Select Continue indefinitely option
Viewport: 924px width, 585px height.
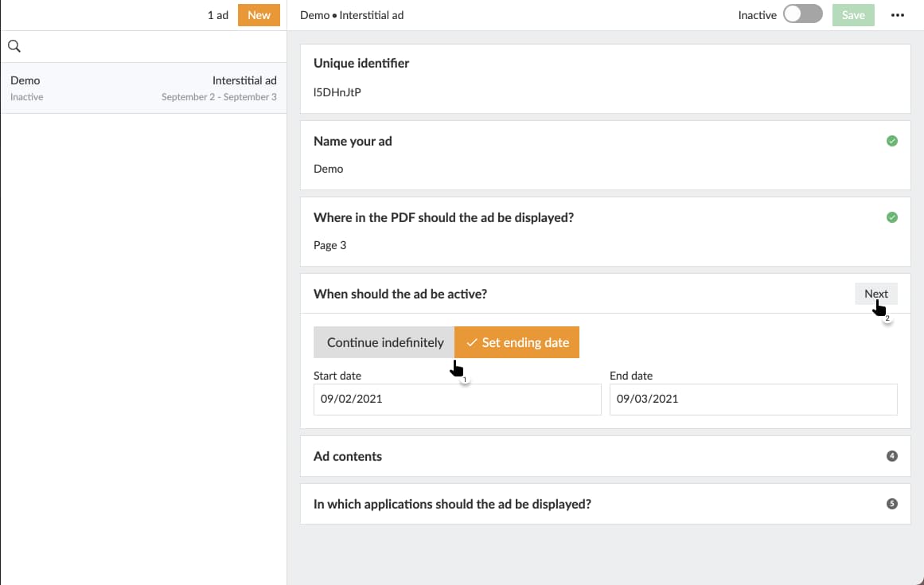pos(384,342)
